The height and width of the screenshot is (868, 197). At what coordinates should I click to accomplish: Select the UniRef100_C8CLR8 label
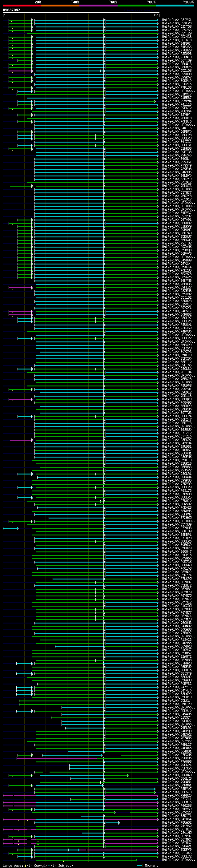(177, 135)
